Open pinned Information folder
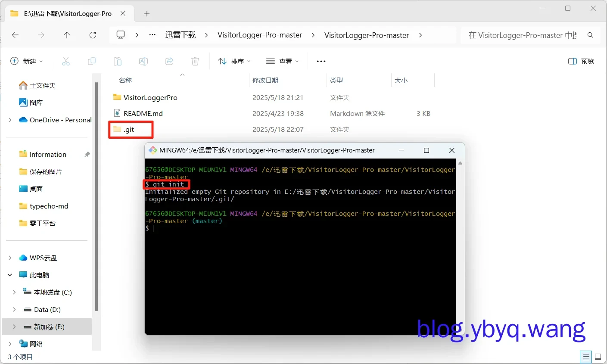 [x=48, y=154]
